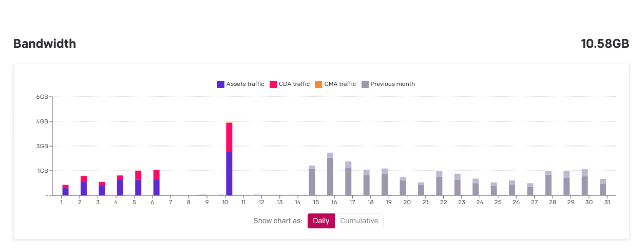Click the day 6 bandwidth bar
The width and height of the screenshot is (644, 252).
(x=157, y=186)
